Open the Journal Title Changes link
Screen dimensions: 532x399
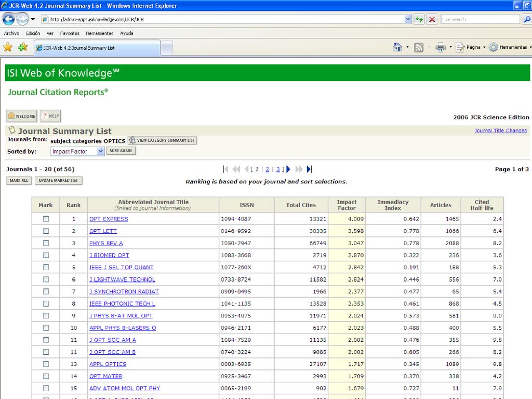(x=501, y=130)
